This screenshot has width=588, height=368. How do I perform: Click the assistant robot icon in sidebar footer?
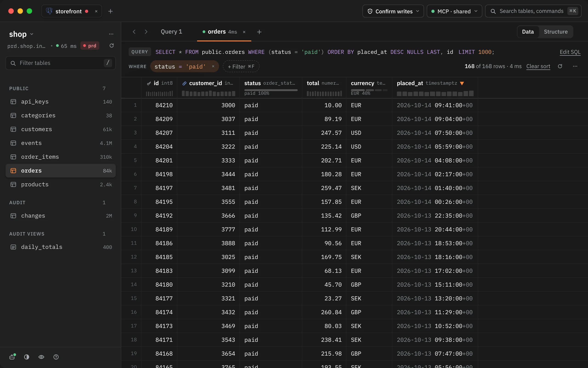(12, 357)
